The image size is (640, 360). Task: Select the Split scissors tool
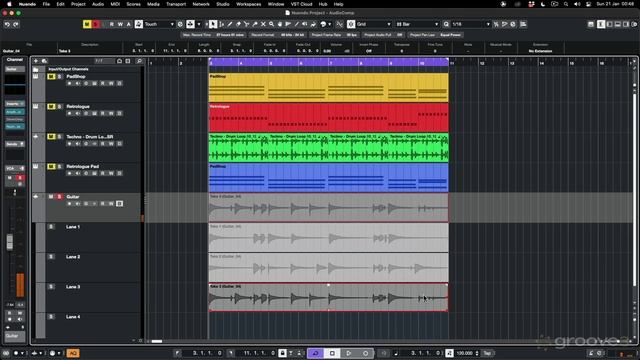pos(247,24)
